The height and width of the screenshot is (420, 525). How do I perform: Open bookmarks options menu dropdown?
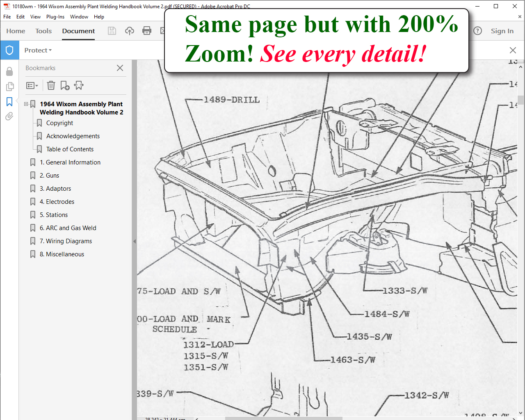tap(32, 85)
